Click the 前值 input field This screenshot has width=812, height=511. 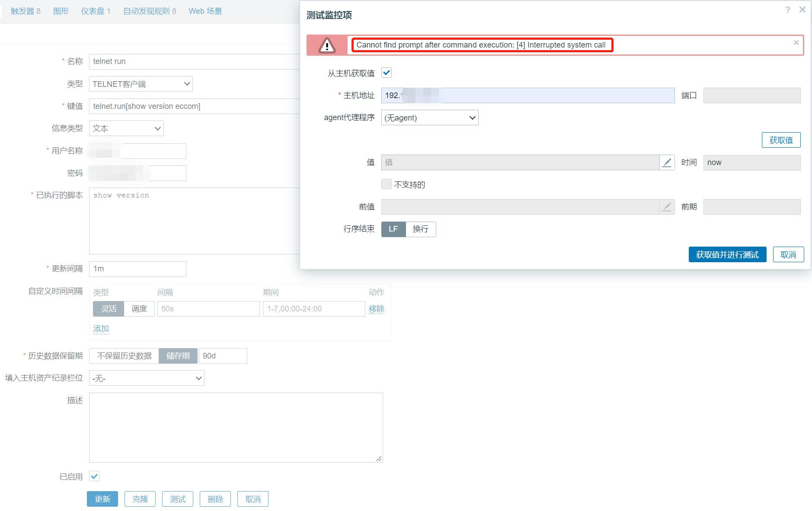521,207
